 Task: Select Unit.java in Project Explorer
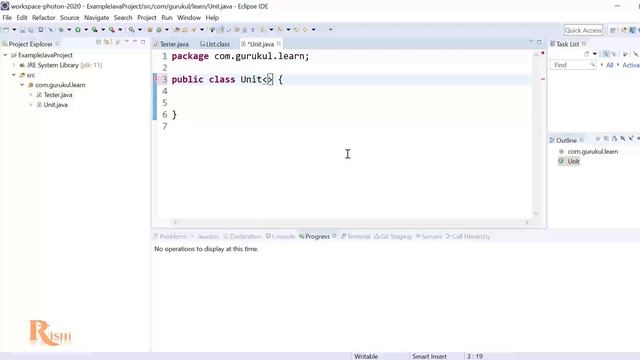coord(56,105)
